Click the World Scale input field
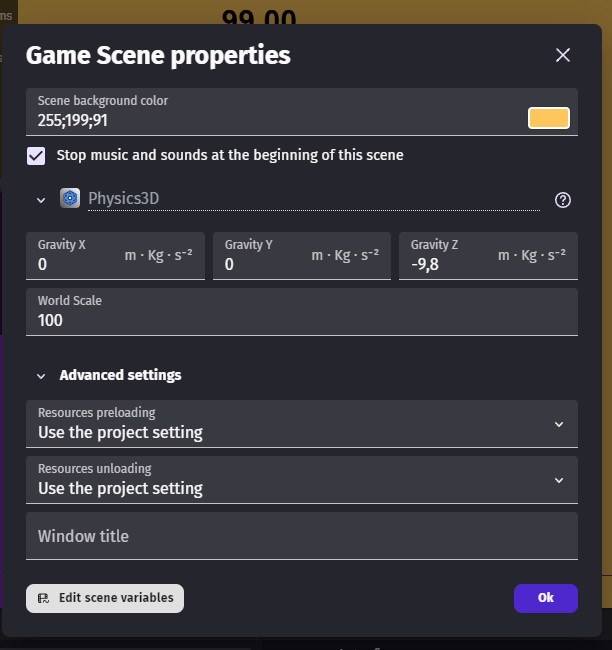This screenshot has height=650, width=612. tap(301, 320)
